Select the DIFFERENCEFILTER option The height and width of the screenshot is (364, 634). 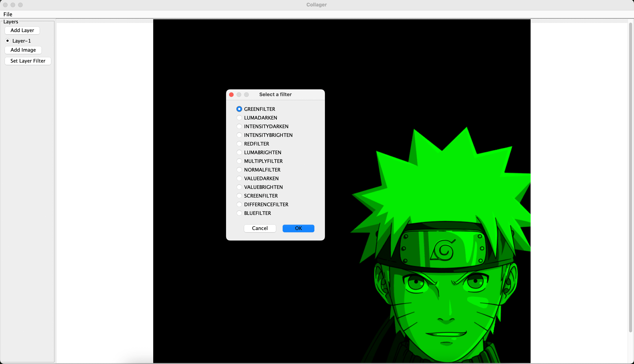pyautogui.click(x=239, y=205)
